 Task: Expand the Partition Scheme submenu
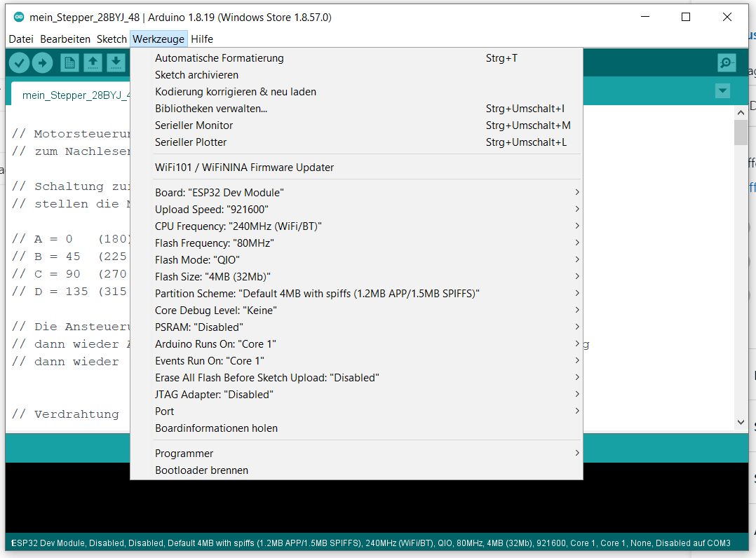tap(356, 294)
